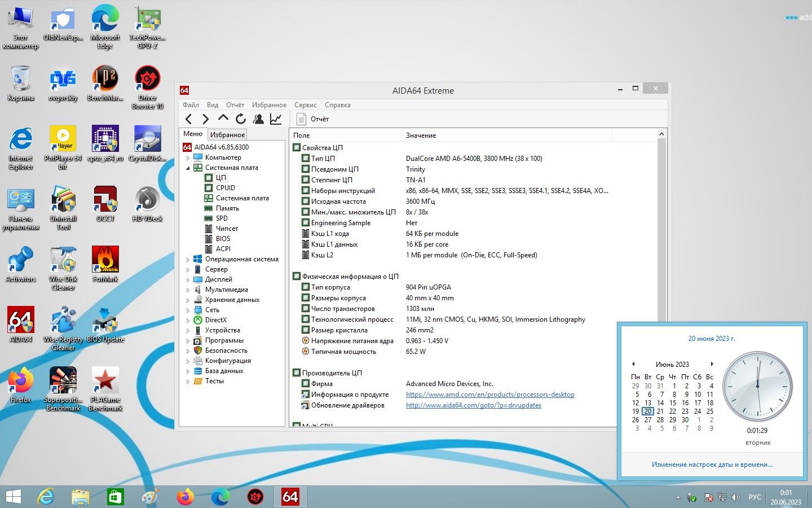812x508 pixels.
Task: Open CrystalDisk desktop shortcut
Action: pyautogui.click(x=148, y=144)
